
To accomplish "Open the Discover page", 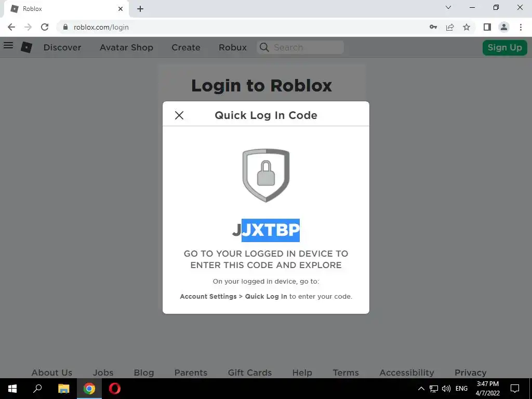I will pyautogui.click(x=62, y=47).
